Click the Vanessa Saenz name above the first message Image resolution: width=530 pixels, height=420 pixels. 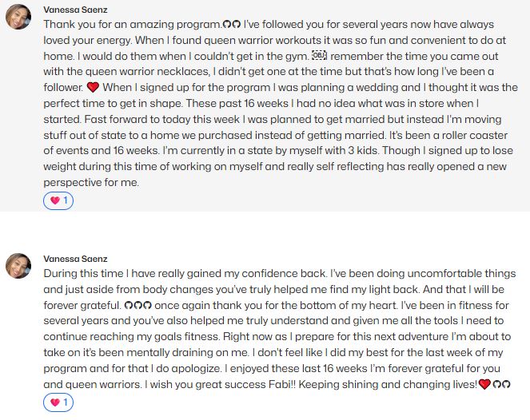[75, 10]
